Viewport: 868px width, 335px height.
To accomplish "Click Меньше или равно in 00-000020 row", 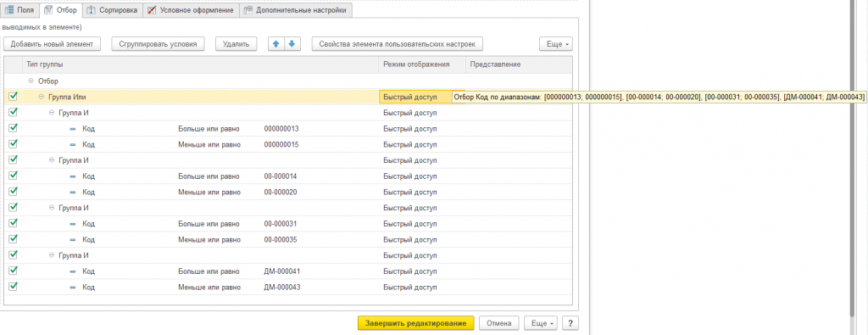I will pos(209,193).
